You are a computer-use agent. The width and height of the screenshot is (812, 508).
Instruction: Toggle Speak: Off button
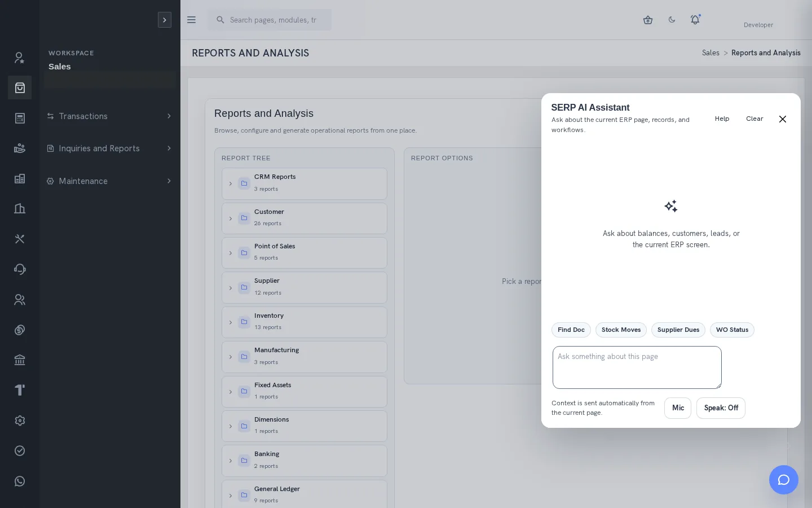click(x=721, y=408)
